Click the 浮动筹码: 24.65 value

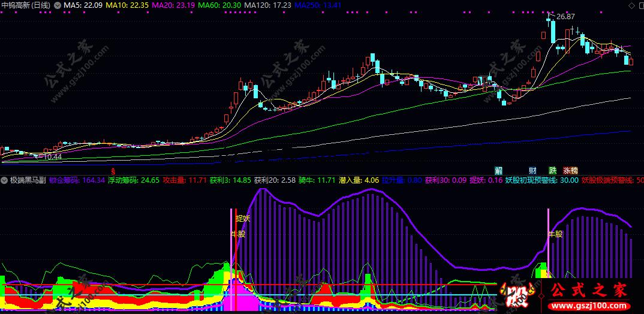134,180
